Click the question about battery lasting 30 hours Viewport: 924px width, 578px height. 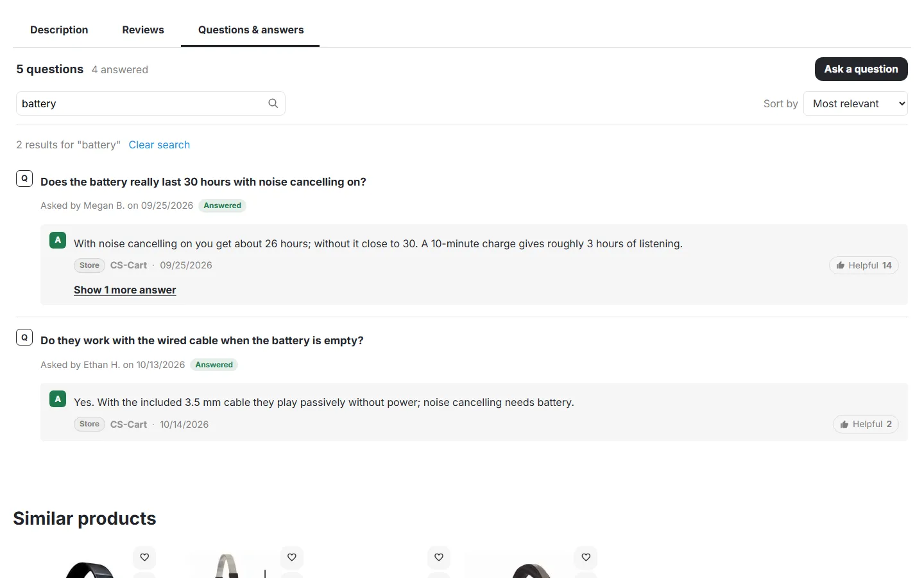click(x=203, y=182)
